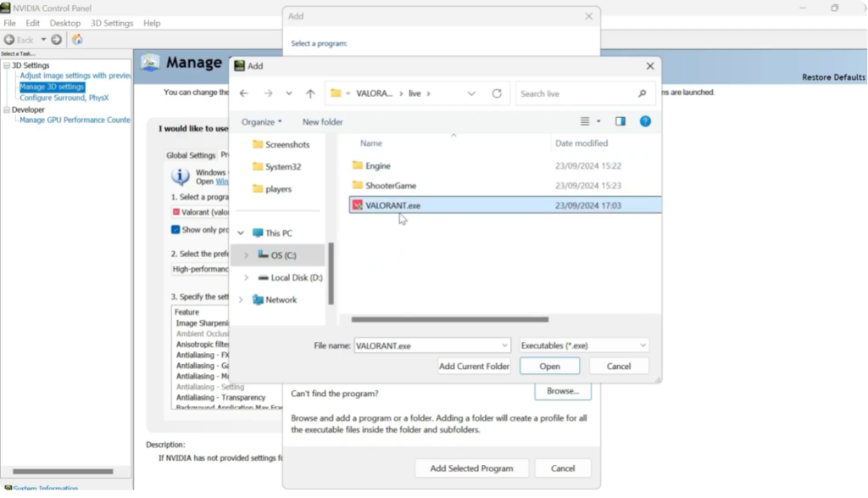Click the NVIDIA home icon on the toolbar
Viewport: 868px width, 498px height.
click(x=76, y=40)
